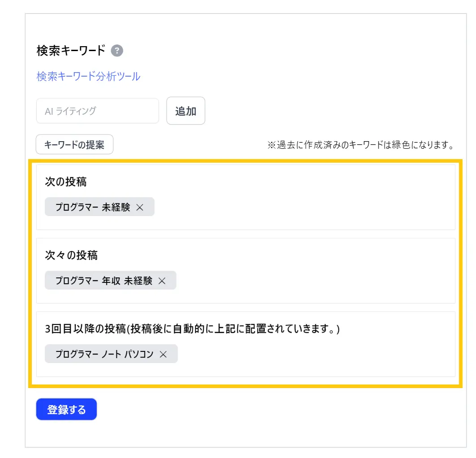Remove the プログラマー 未経験 keyword tag
This screenshot has width=476, height=458.
click(140, 207)
